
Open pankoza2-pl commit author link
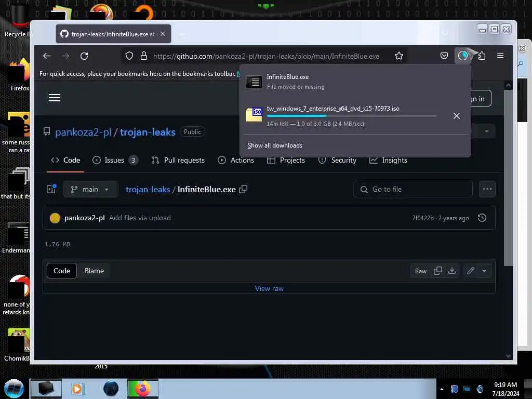click(85, 218)
